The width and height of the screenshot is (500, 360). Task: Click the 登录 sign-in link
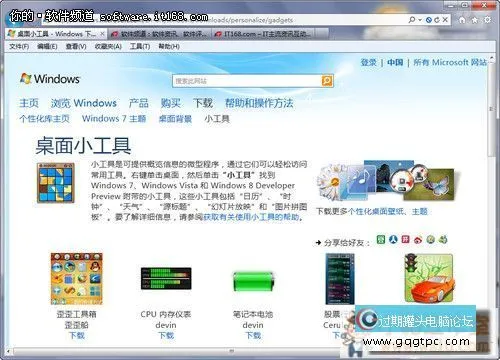[369, 62]
